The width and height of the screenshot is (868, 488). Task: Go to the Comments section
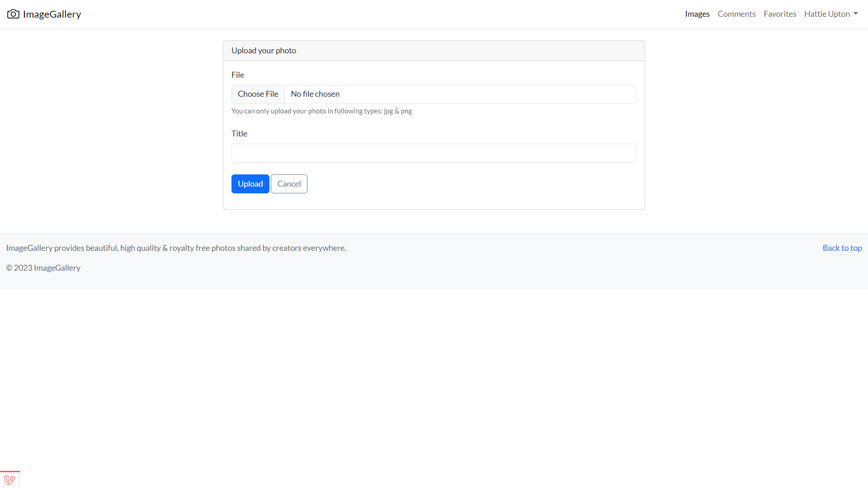click(736, 14)
